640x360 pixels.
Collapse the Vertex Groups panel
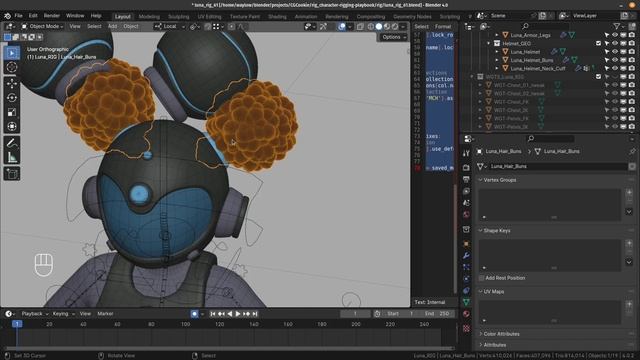(480, 180)
